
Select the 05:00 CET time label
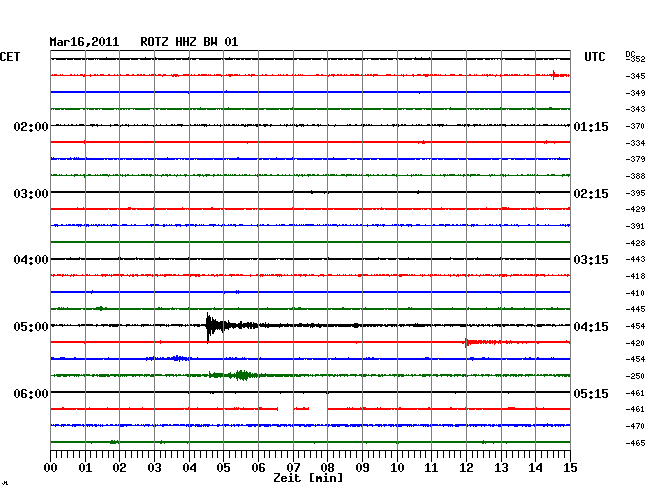[31, 327]
